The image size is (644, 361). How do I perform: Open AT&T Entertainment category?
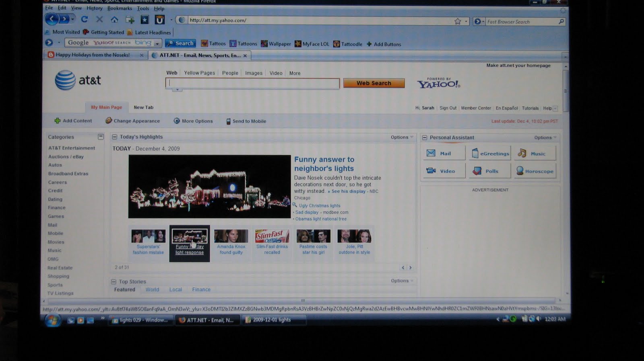[72, 148]
